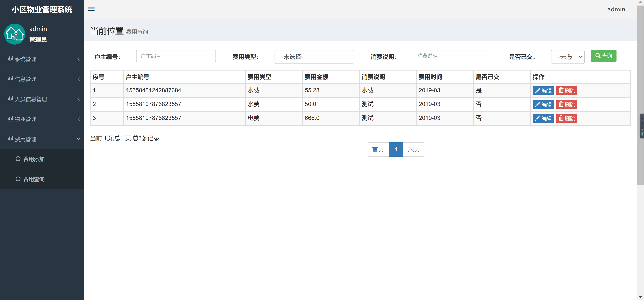
Task: Go to 末页 in the pagination
Action: (x=414, y=149)
